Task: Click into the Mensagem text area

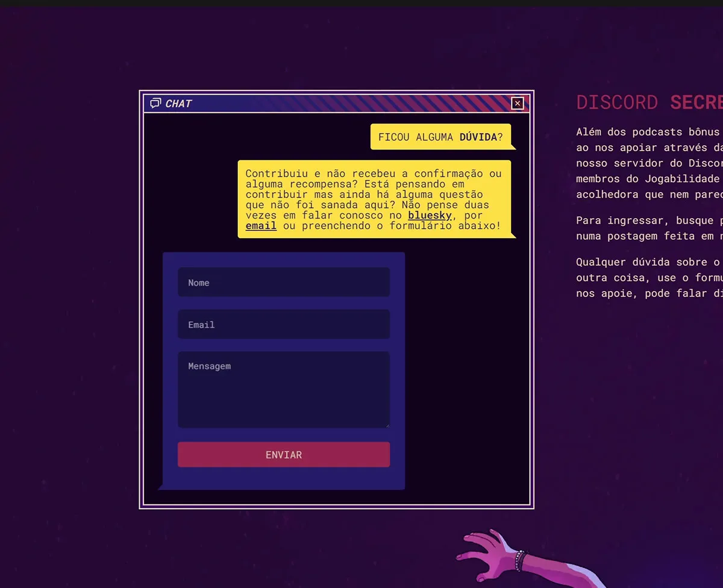Action: [x=284, y=390]
